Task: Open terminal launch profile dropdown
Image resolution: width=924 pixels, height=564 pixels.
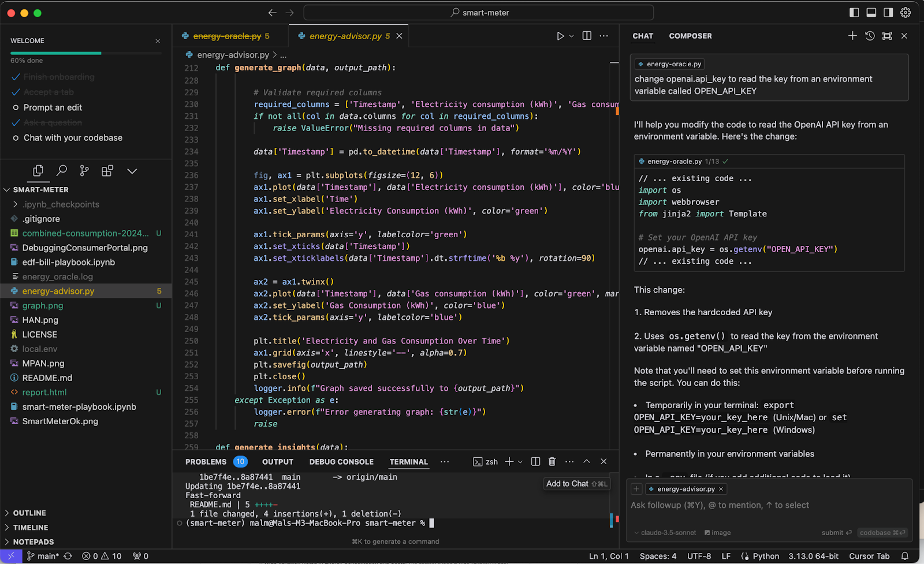Action: (x=520, y=462)
